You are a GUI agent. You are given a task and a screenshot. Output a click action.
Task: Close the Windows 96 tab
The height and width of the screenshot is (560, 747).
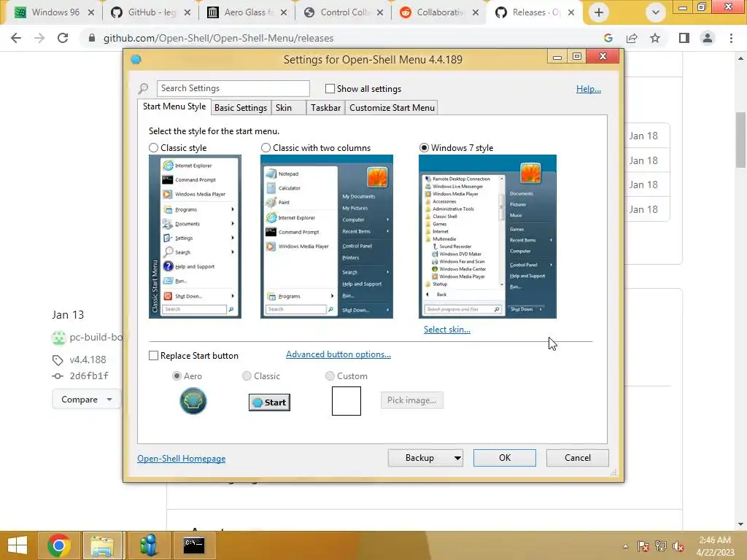pyautogui.click(x=91, y=13)
